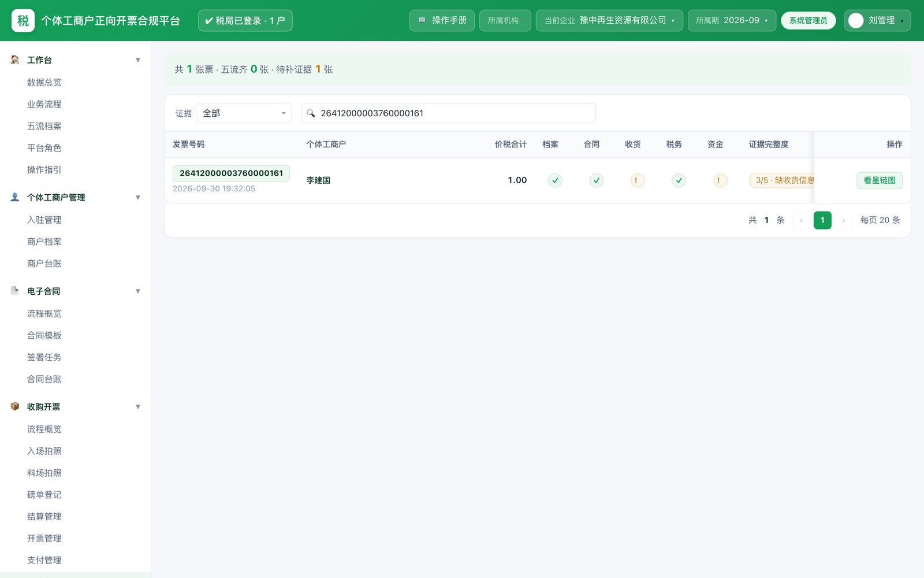
Task: Click the 工作台 house icon
Action: pos(15,60)
